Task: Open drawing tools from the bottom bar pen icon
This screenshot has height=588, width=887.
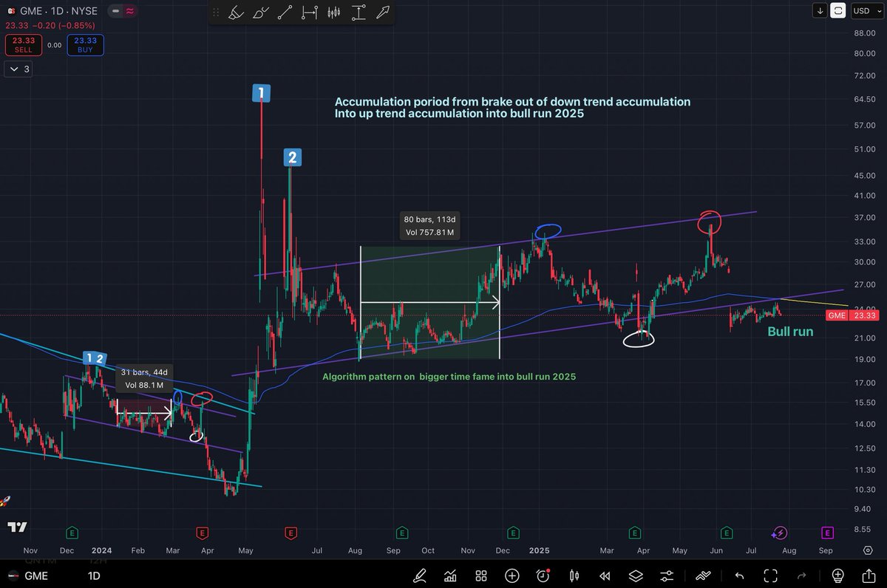Action: [x=421, y=575]
